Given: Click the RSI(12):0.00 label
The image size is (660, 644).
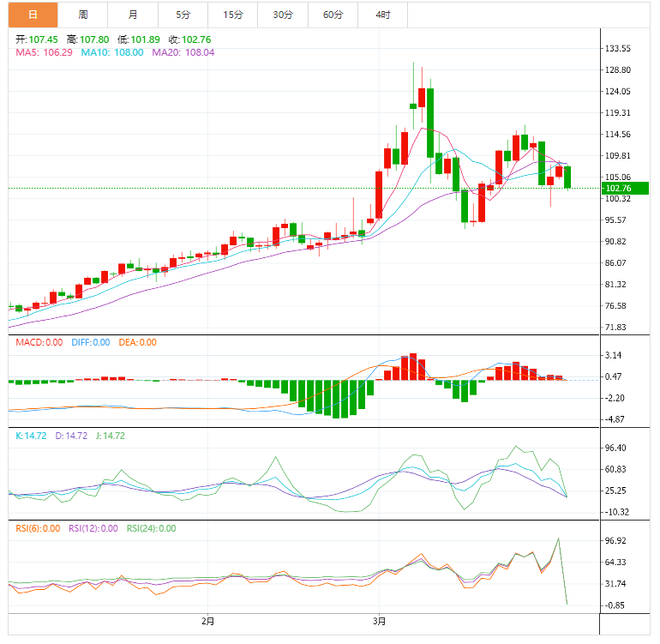Looking at the screenshot, I should tap(93, 528).
